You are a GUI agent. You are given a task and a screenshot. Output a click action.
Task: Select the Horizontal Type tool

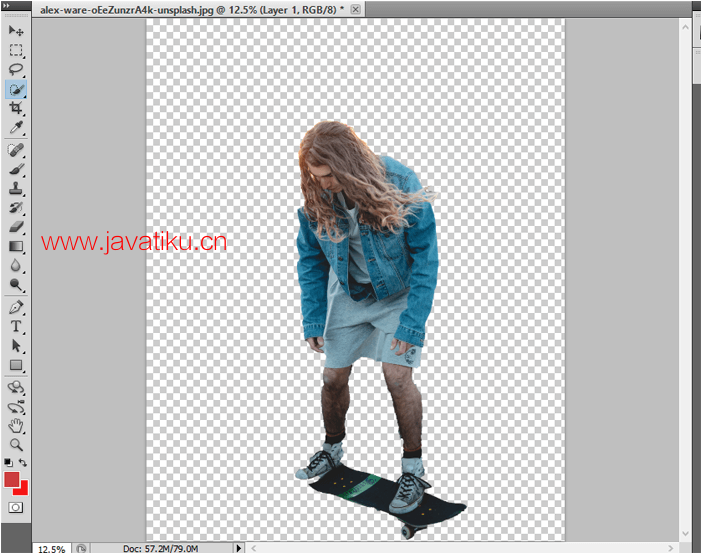point(16,326)
